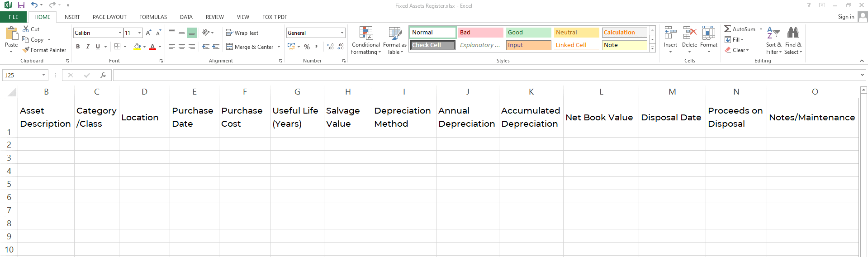Toggle Italic formatting
The width and height of the screenshot is (868, 257).
click(x=88, y=47)
